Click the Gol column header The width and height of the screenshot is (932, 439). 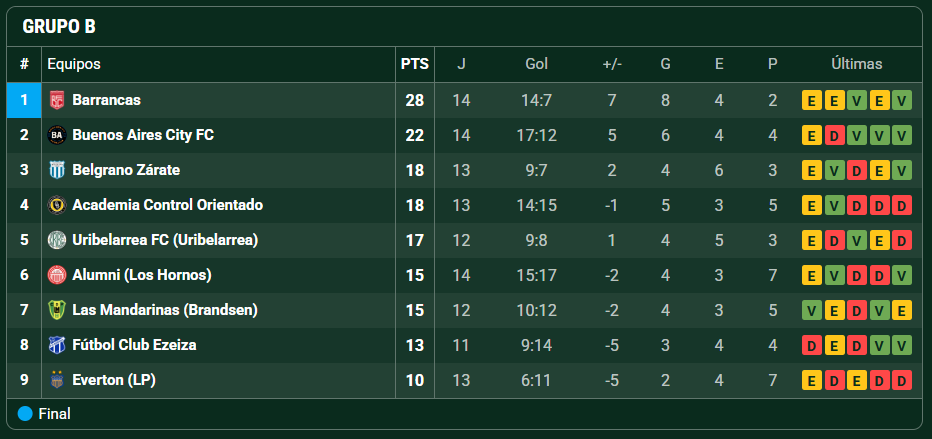click(x=537, y=64)
